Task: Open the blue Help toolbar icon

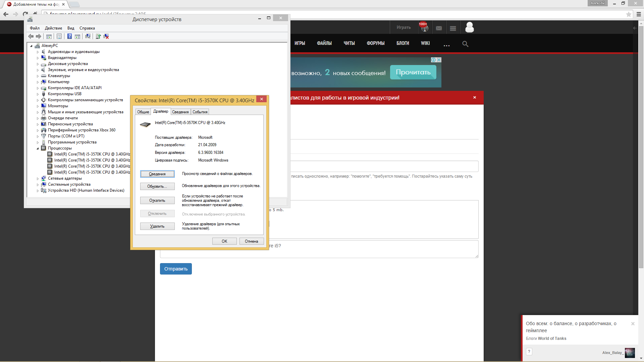Action: tap(69, 36)
